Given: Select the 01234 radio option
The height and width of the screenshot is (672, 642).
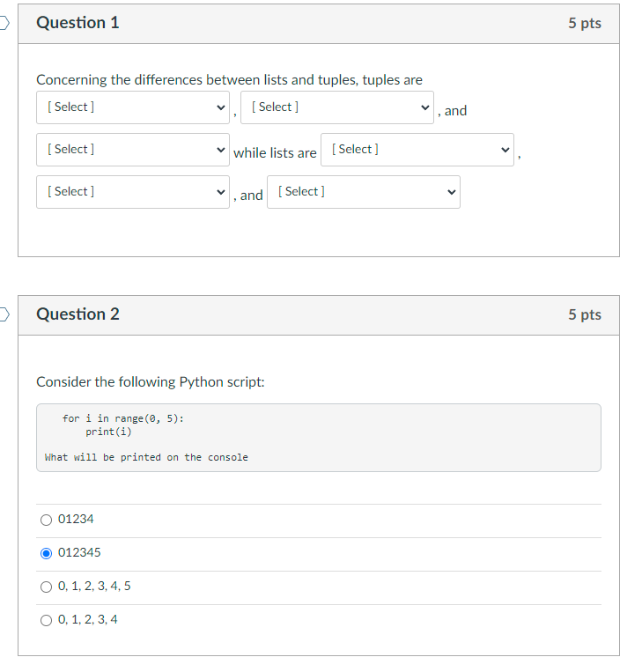Looking at the screenshot, I should (x=47, y=520).
